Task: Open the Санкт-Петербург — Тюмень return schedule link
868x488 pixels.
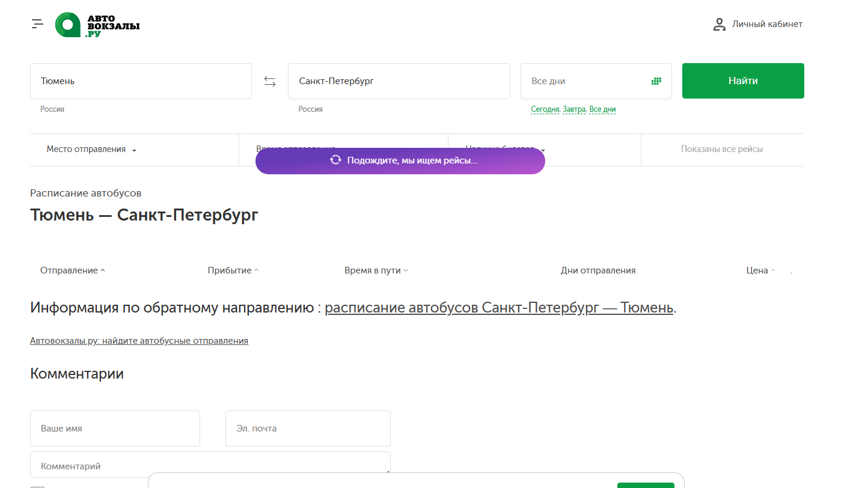Action: pos(499,308)
